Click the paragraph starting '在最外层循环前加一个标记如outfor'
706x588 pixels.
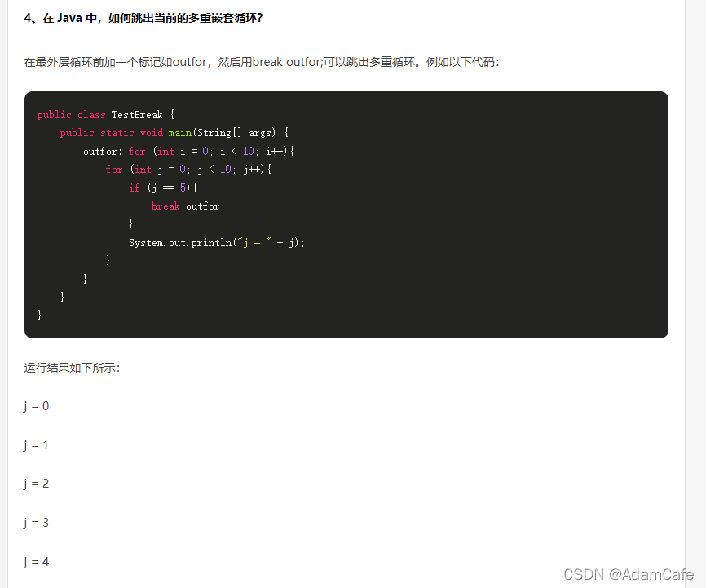coord(262,62)
